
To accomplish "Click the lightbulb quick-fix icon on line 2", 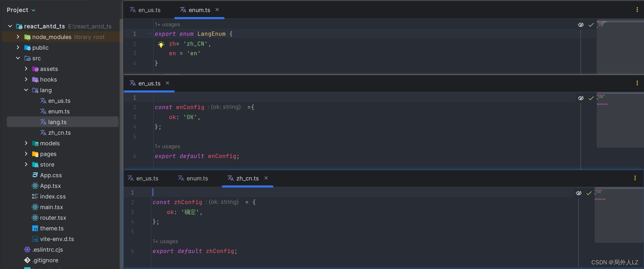I will point(161,44).
